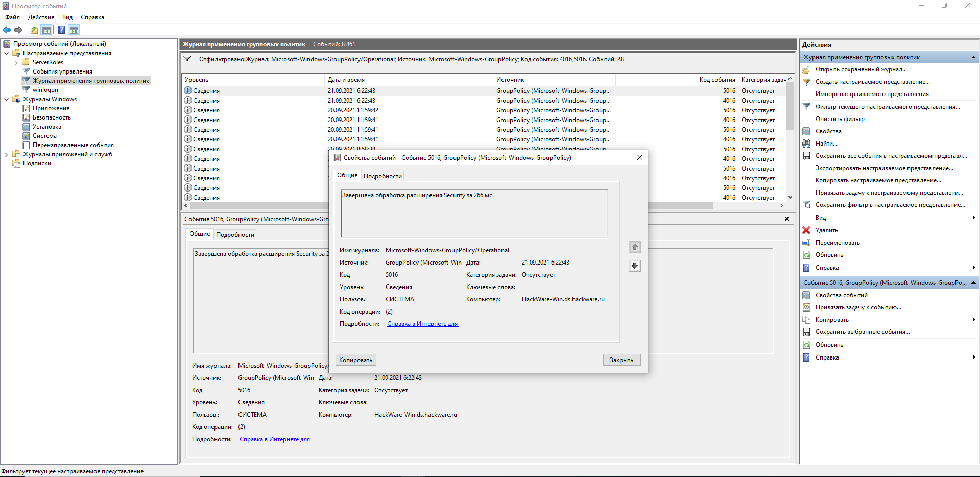Switch to Подробности tab in dialog

pyautogui.click(x=383, y=176)
